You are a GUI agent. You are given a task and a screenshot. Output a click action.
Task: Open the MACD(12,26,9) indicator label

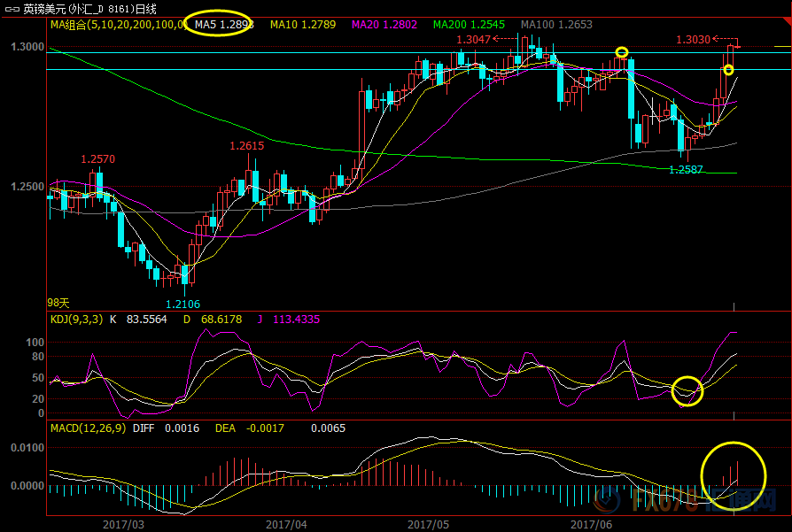[88, 428]
